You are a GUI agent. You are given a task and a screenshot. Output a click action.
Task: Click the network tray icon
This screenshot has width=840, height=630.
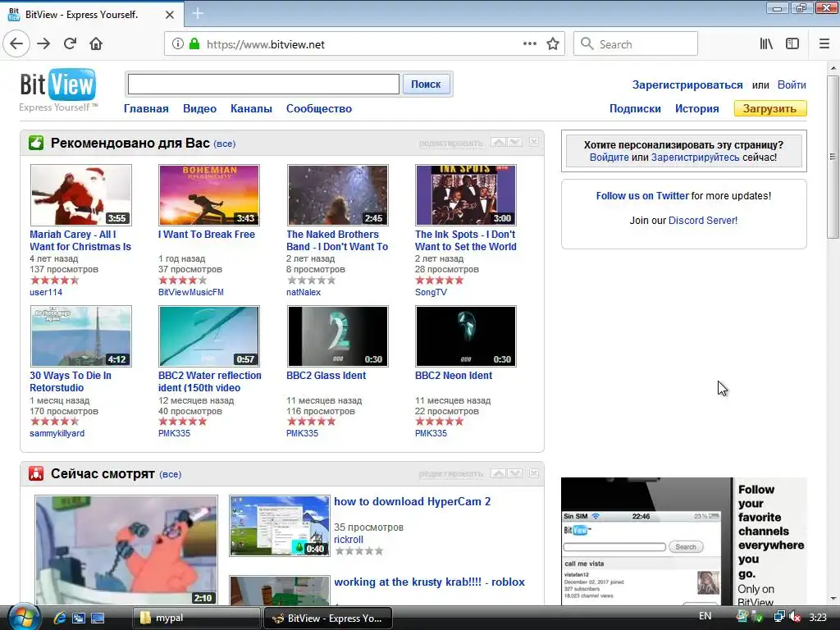779,617
